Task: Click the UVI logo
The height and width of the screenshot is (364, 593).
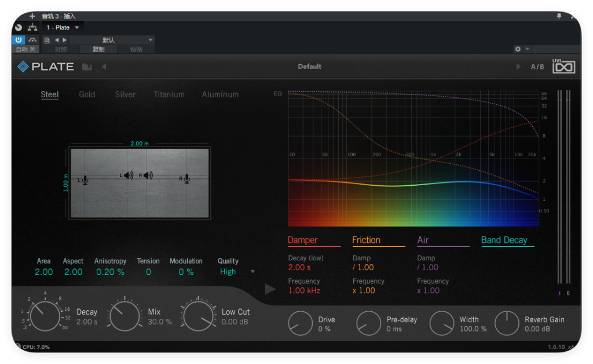Action: [x=563, y=66]
